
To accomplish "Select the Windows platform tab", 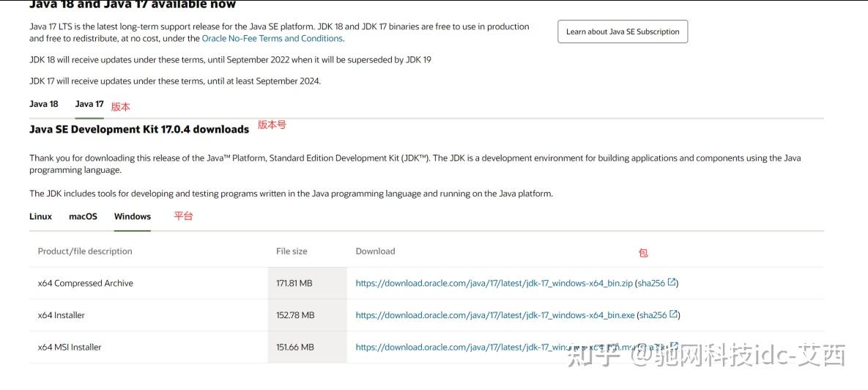I will tap(133, 216).
